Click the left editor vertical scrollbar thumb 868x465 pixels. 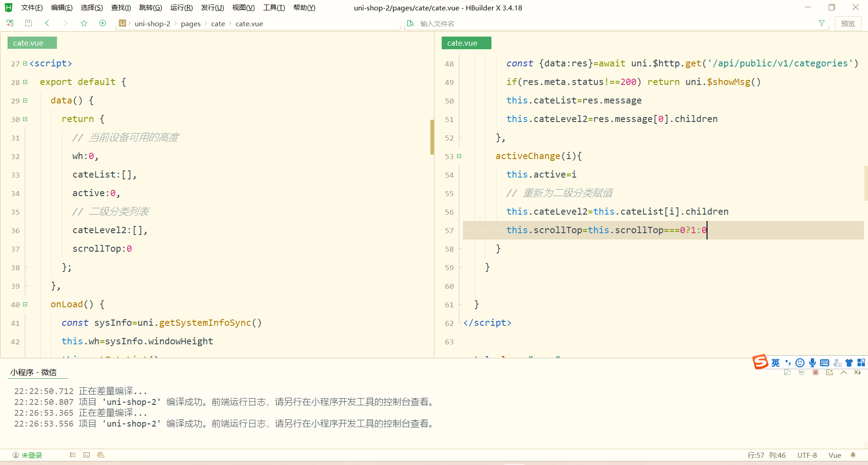click(x=432, y=137)
